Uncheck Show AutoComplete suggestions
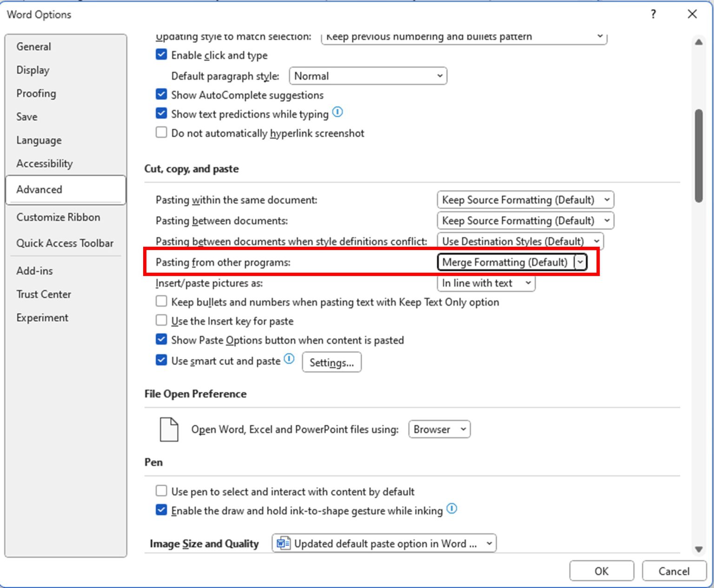Image resolution: width=714 pixels, height=588 pixels. tap(161, 94)
